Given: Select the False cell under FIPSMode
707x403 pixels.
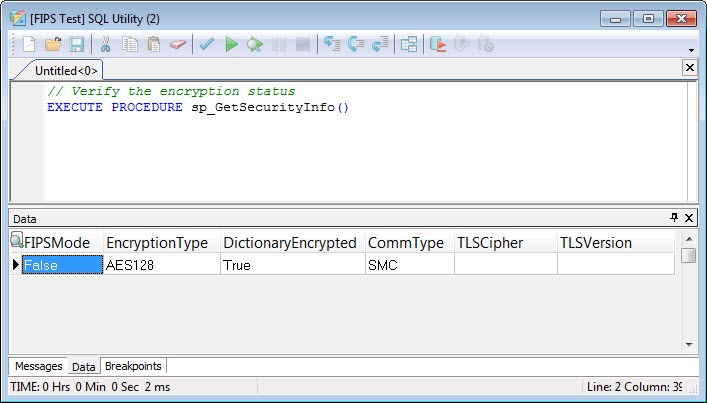Looking at the screenshot, I should [63, 265].
